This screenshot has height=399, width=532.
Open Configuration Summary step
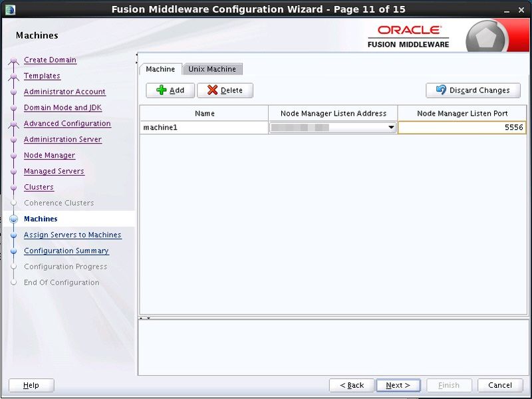(x=66, y=251)
